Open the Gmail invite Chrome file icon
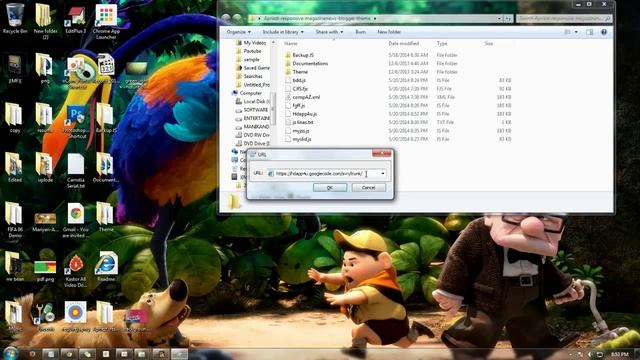 tap(76, 220)
